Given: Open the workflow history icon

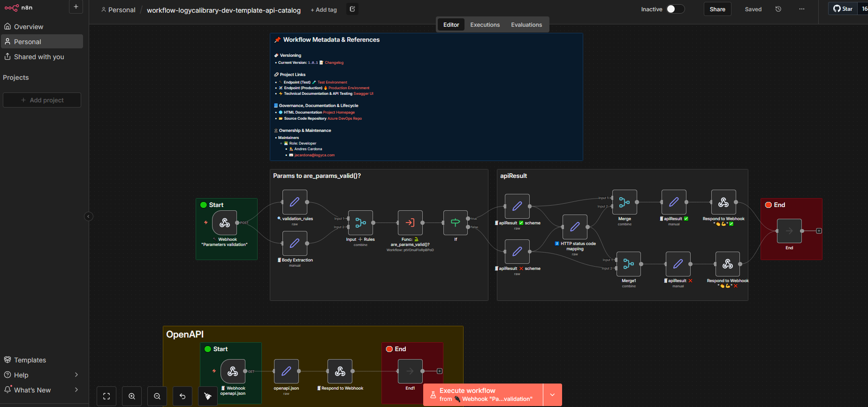Looking at the screenshot, I should coord(778,9).
